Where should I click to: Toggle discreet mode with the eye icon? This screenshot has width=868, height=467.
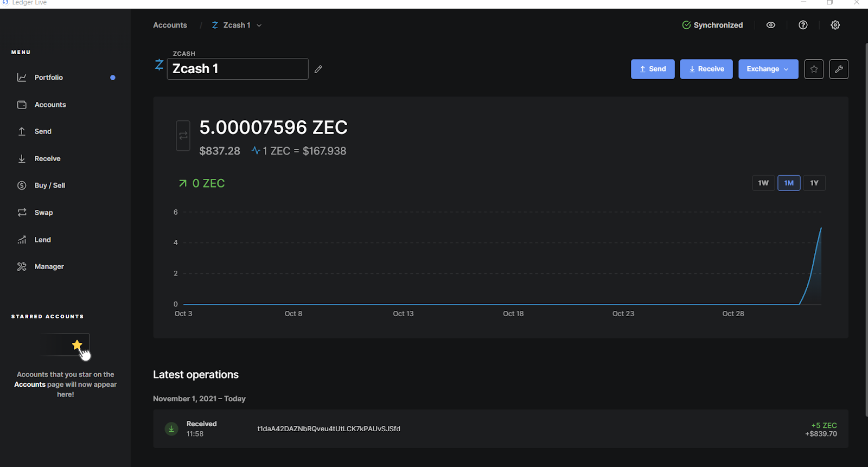pyautogui.click(x=770, y=25)
